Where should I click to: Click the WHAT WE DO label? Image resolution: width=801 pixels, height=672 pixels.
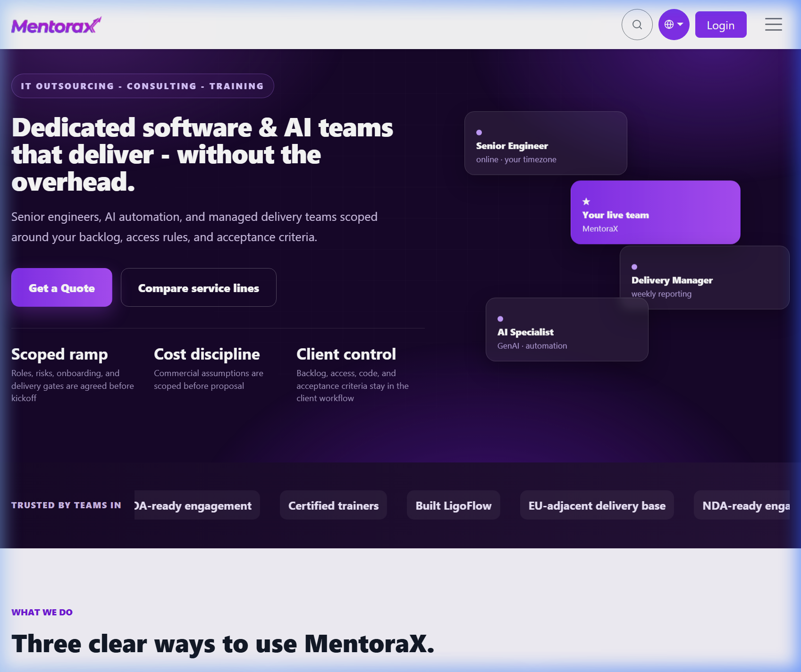point(42,612)
